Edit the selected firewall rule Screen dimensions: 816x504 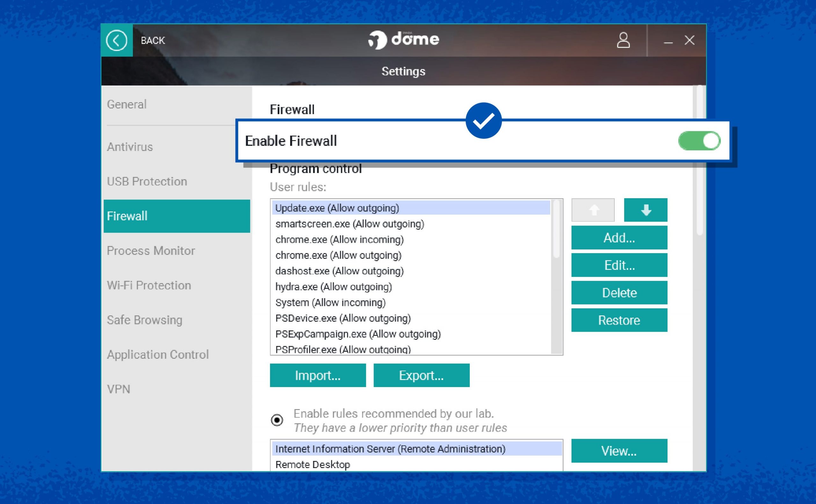pos(619,265)
